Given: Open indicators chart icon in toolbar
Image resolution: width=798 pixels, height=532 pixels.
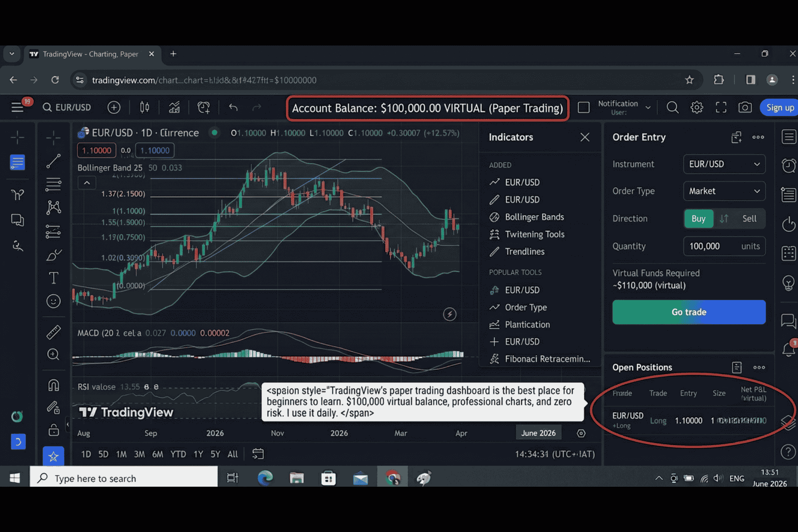Looking at the screenshot, I should [174, 108].
